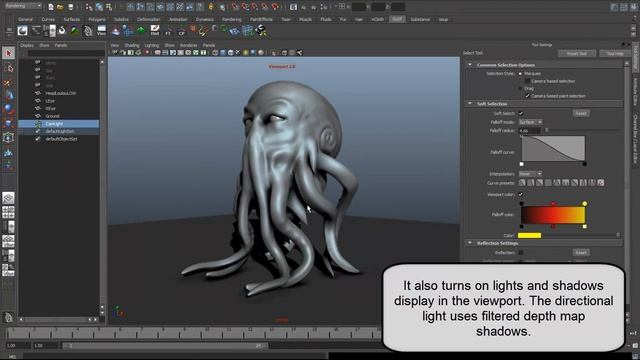
Task: Click the 'Hist' shelf button
Action: (x=155, y=30)
